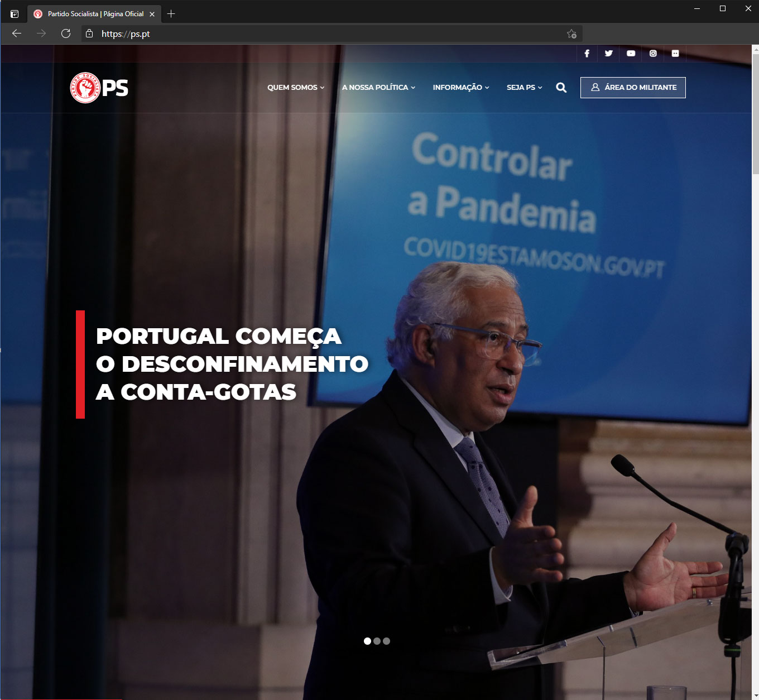Click the address bar URL field

[332, 34]
